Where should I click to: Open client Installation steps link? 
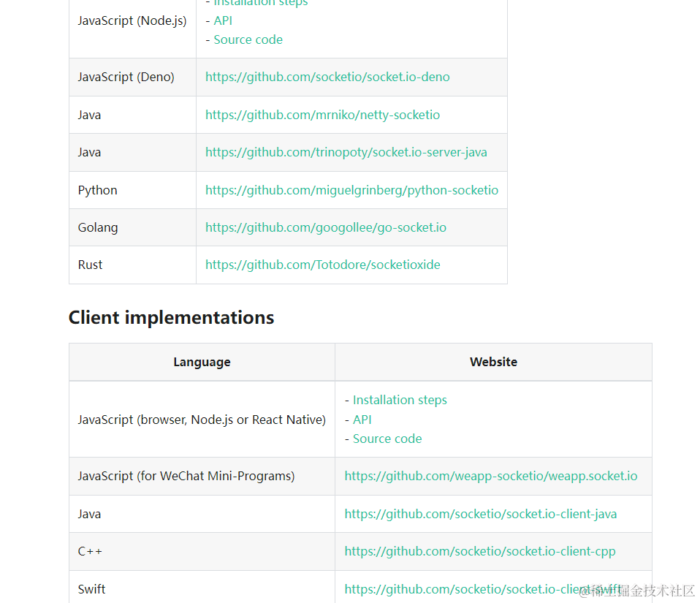[400, 400]
